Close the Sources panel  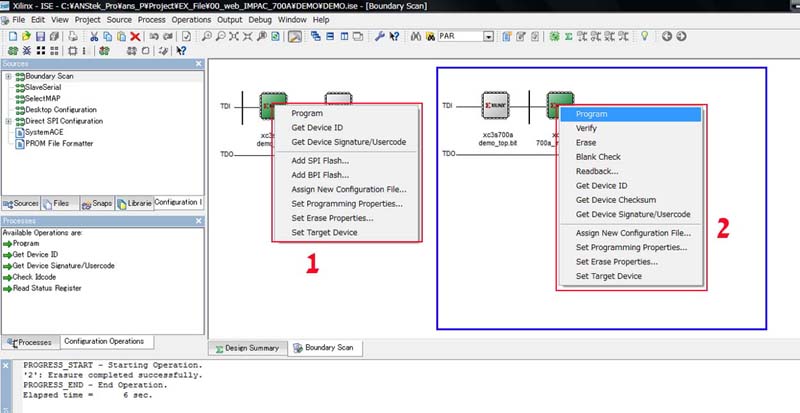198,64
